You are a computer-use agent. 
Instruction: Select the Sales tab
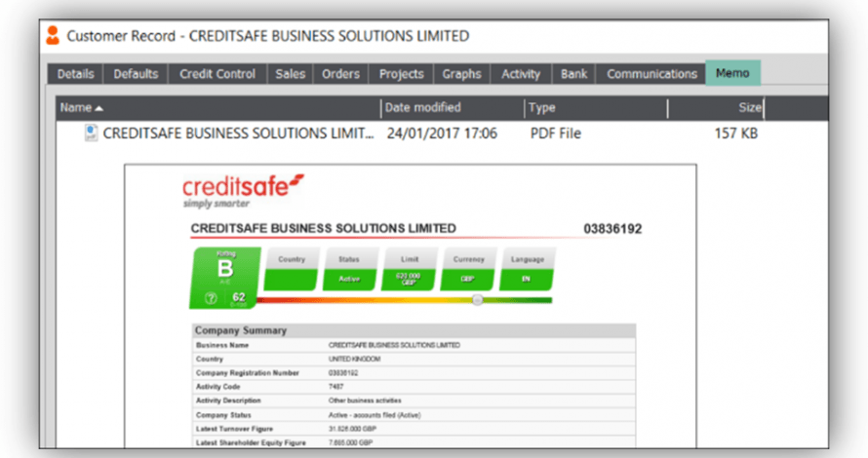point(290,74)
